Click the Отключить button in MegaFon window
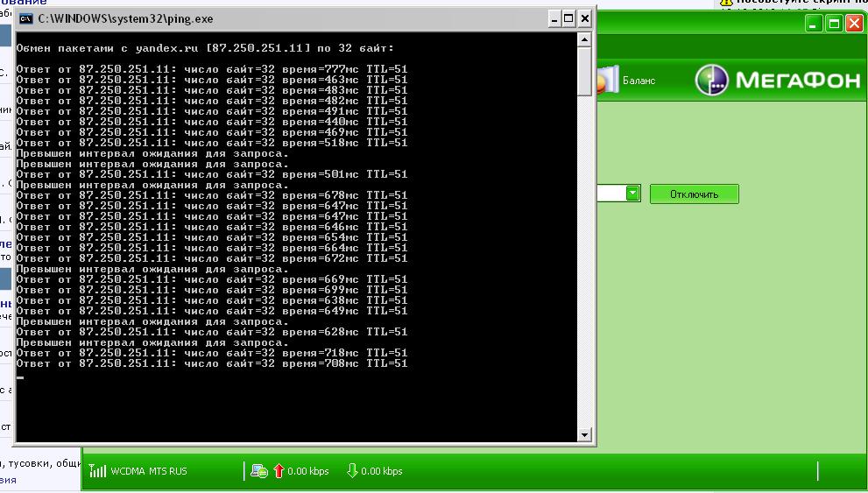The height and width of the screenshot is (493, 868). (695, 194)
